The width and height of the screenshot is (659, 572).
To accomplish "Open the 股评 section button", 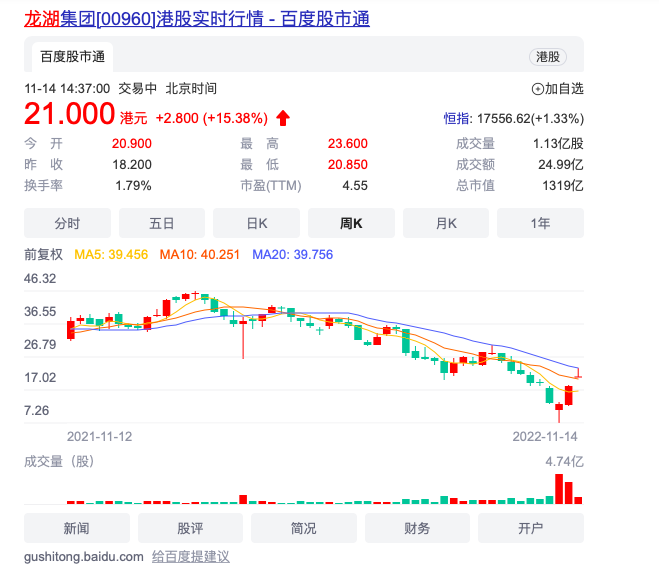I will click(190, 528).
